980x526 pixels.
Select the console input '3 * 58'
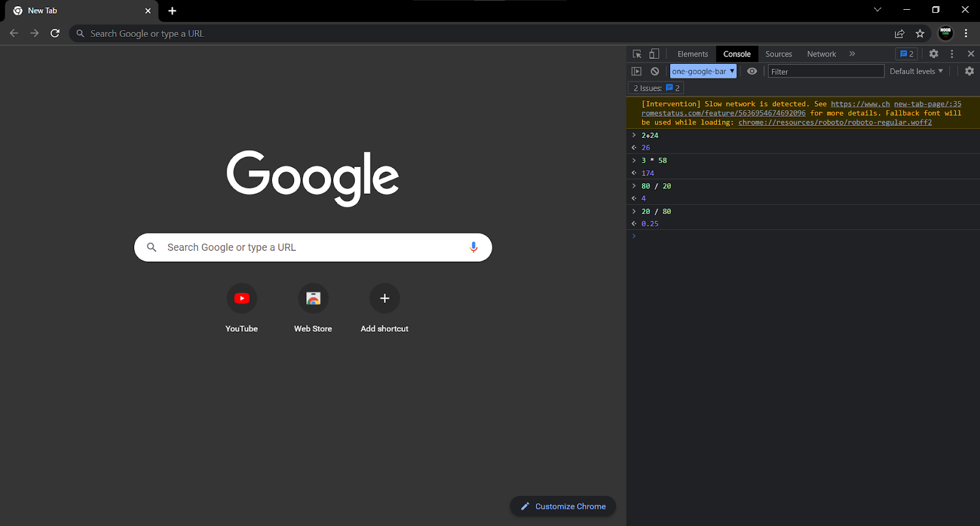tap(654, 161)
